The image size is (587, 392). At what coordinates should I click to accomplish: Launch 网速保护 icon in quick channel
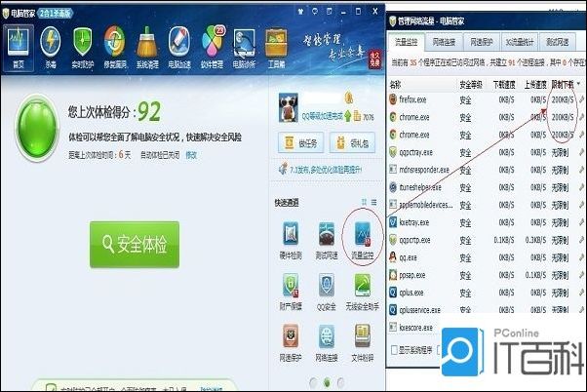click(291, 342)
